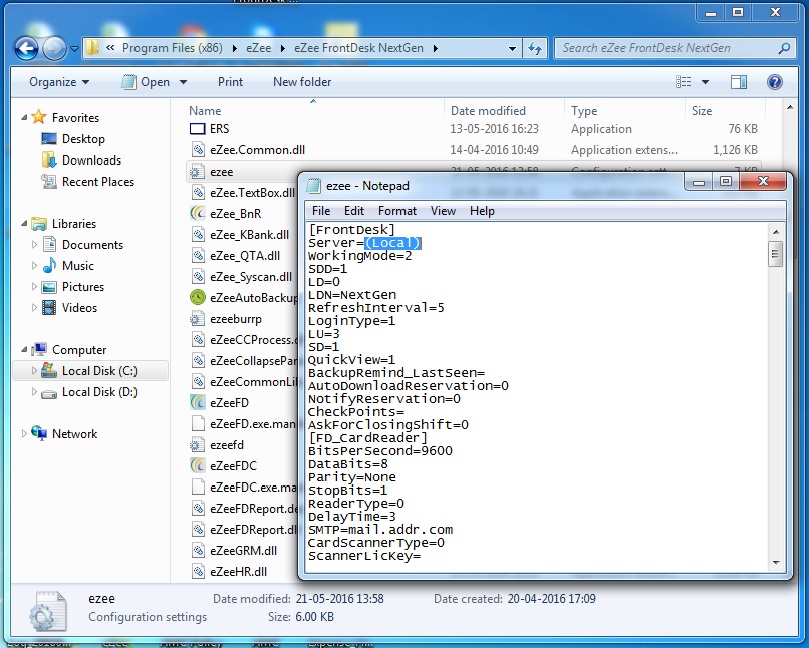The width and height of the screenshot is (809, 648).
Task: Expand the Videos library node
Action: [34, 308]
